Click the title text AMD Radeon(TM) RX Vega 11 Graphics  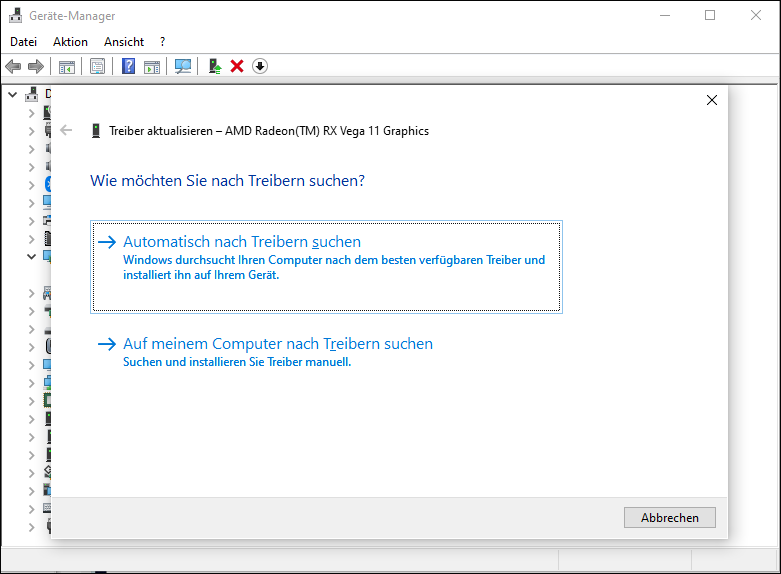click(327, 131)
